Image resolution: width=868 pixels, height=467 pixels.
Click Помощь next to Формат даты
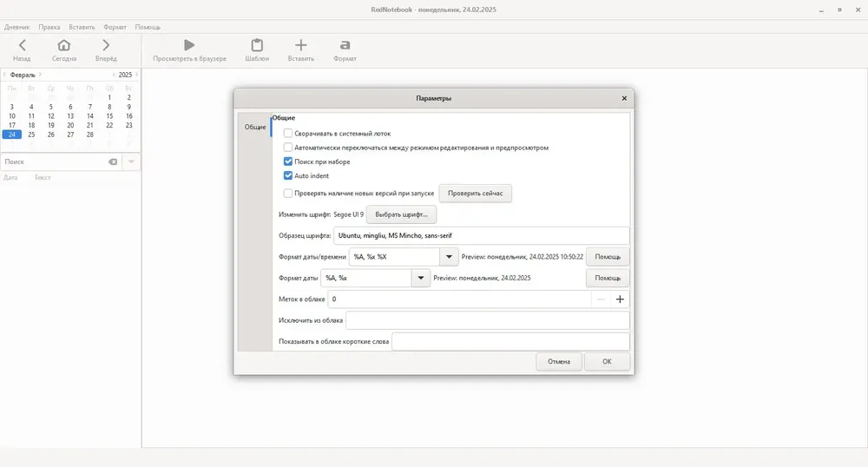tap(608, 278)
